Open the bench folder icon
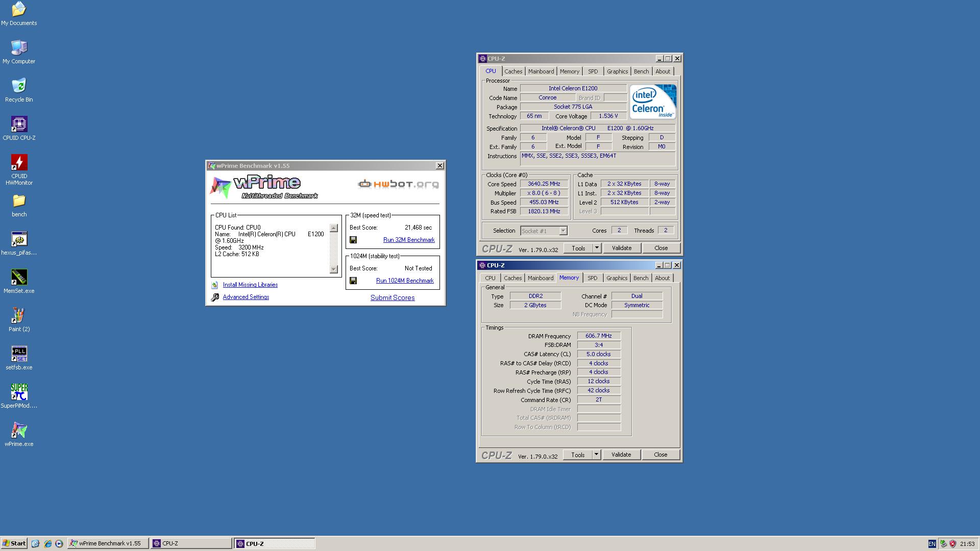Image resolution: width=980 pixels, height=551 pixels. (19, 205)
